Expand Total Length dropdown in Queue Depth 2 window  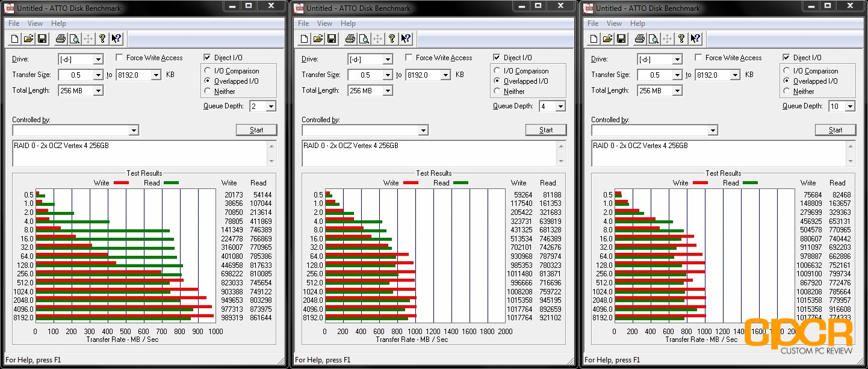coord(98,91)
